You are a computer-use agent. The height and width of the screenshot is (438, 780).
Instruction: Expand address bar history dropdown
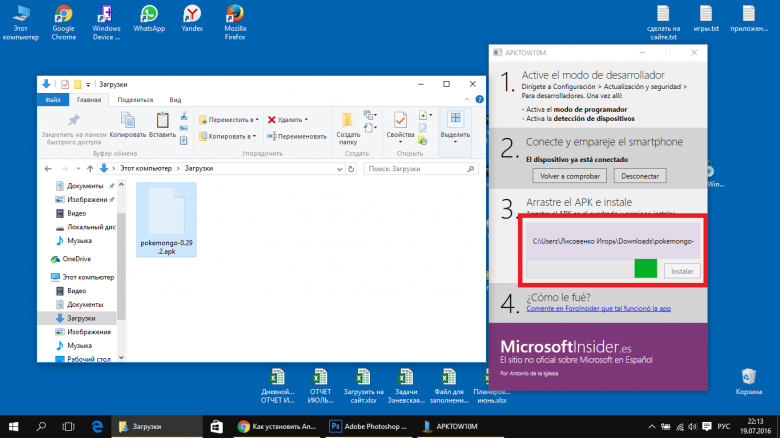coord(339,169)
